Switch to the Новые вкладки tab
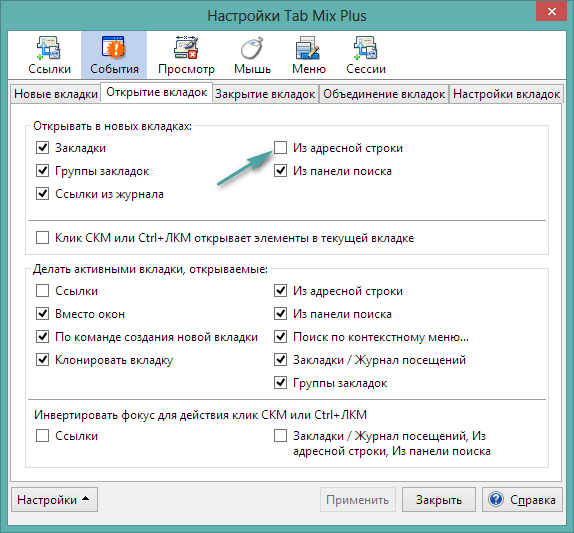574x533 pixels. [x=56, y=94]
